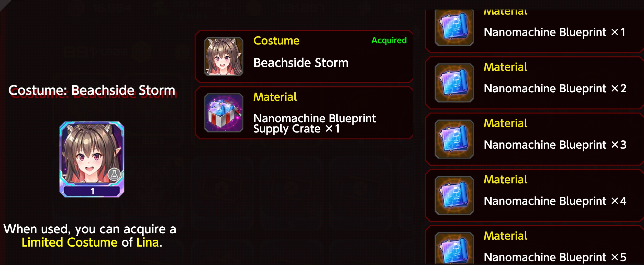Image resolution: width=644 pixels, height=265 pixels.
Task: Select the Nanomachine Blueprint ×2 reward row
Action: click(535, 83)
